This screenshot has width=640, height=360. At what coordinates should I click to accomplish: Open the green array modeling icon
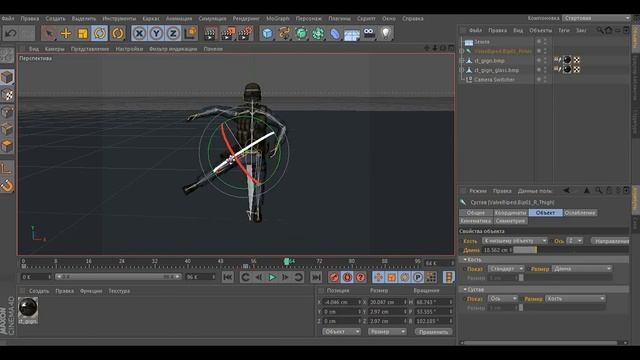[x=318, y=33]
